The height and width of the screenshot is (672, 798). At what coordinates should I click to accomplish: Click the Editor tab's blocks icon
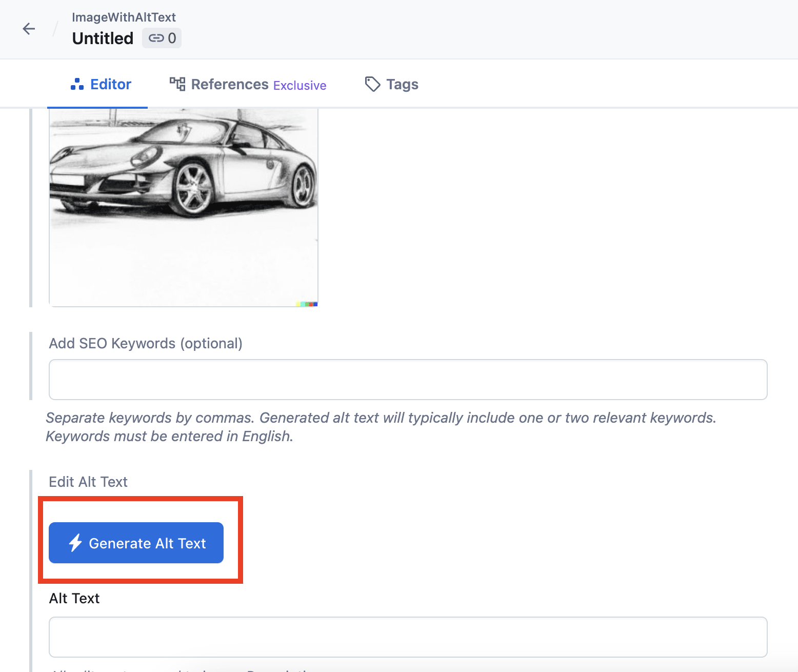[77, 84]
